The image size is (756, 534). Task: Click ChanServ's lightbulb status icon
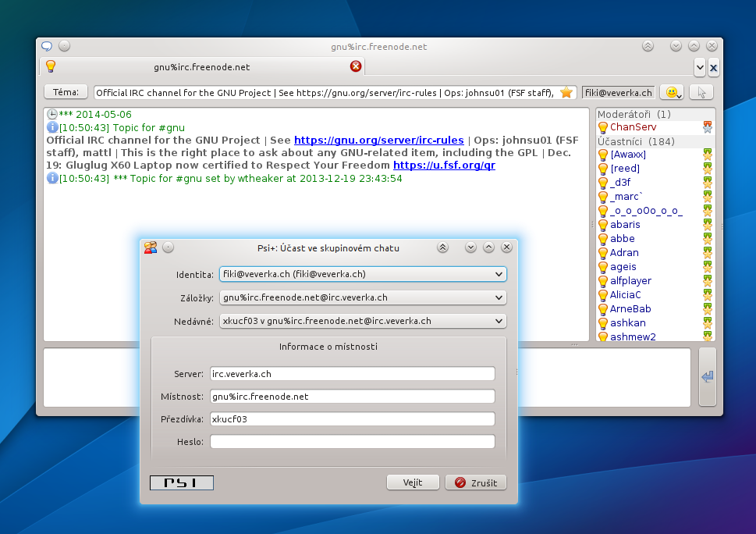tap(602, 127)
